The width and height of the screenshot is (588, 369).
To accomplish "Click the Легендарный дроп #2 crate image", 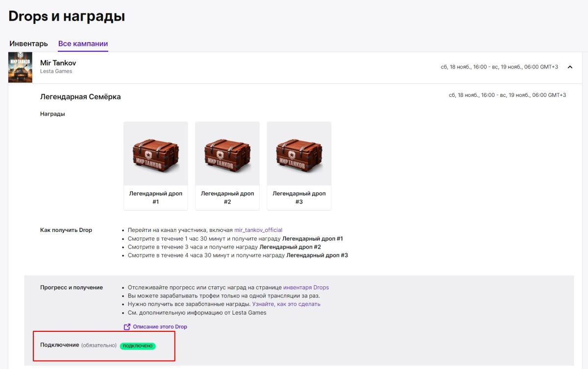I will 227,153.
